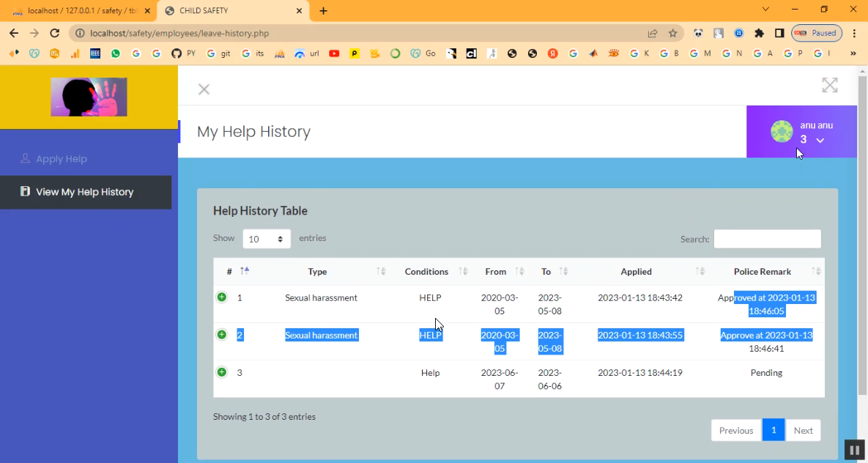Expand row 1 green plus icon
The height and width of the screenshot is (463, 868).
click(222, 297)
